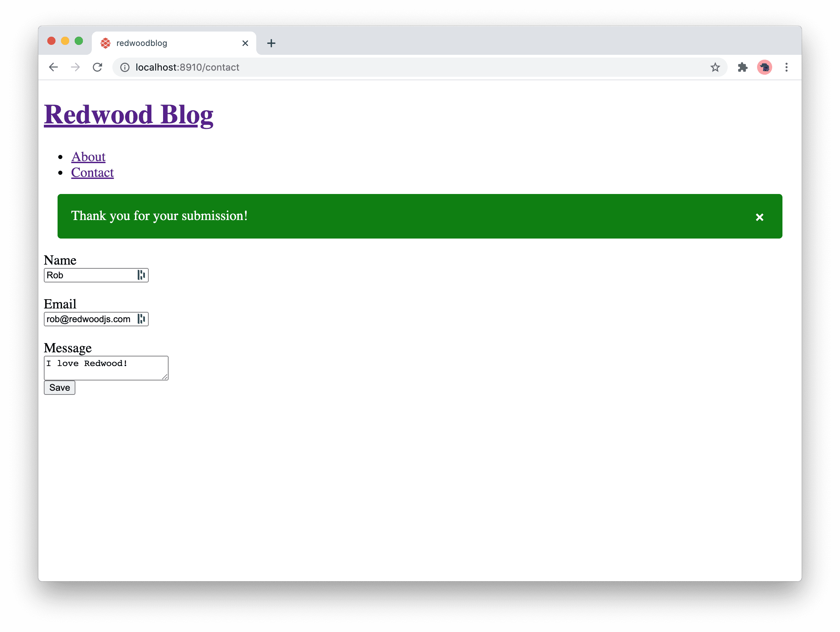This screenshot has height=632, width=840.
Task: Click the Message textarea field
Action: click(x=107, y=368)
